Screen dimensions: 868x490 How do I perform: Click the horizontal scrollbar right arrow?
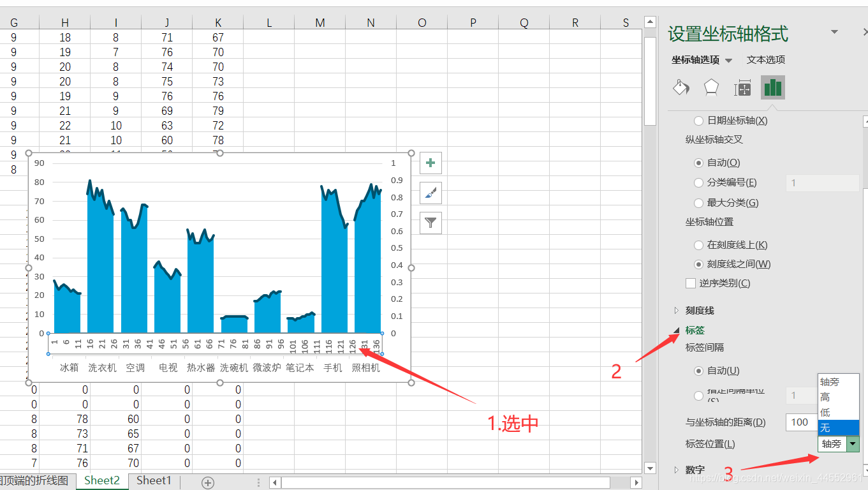[x=635, y=482]
